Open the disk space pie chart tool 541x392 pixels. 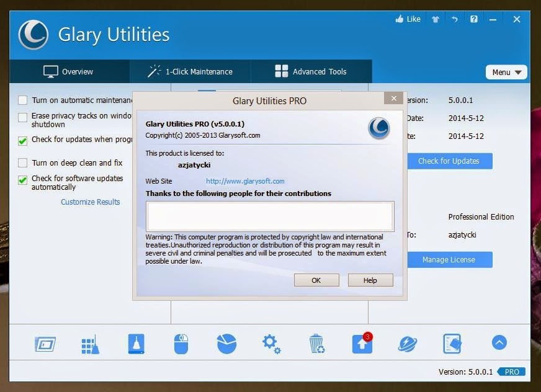(225, 344)
